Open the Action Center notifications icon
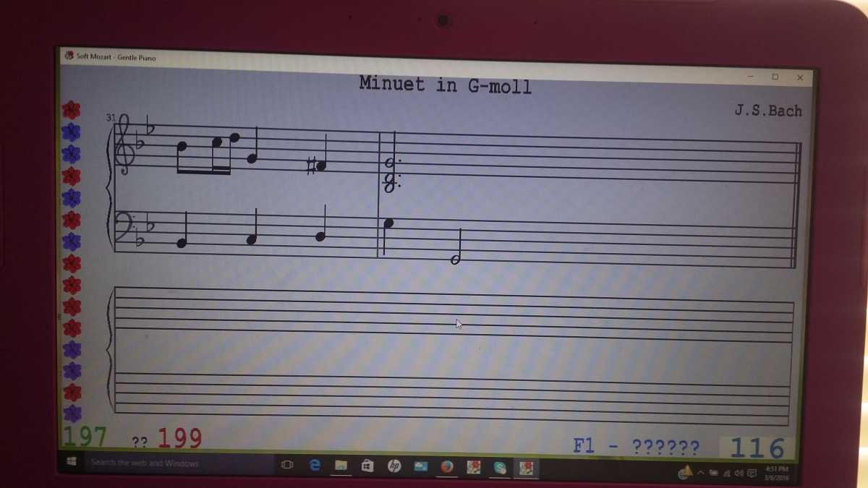This screenshot has width=868, height=488. click(x=752, y=473)
